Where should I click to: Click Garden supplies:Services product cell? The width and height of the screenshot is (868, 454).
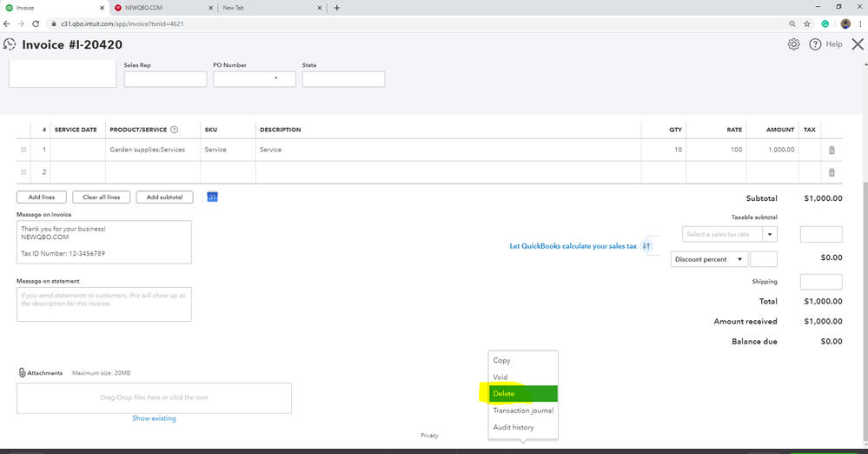click(152, 150)
